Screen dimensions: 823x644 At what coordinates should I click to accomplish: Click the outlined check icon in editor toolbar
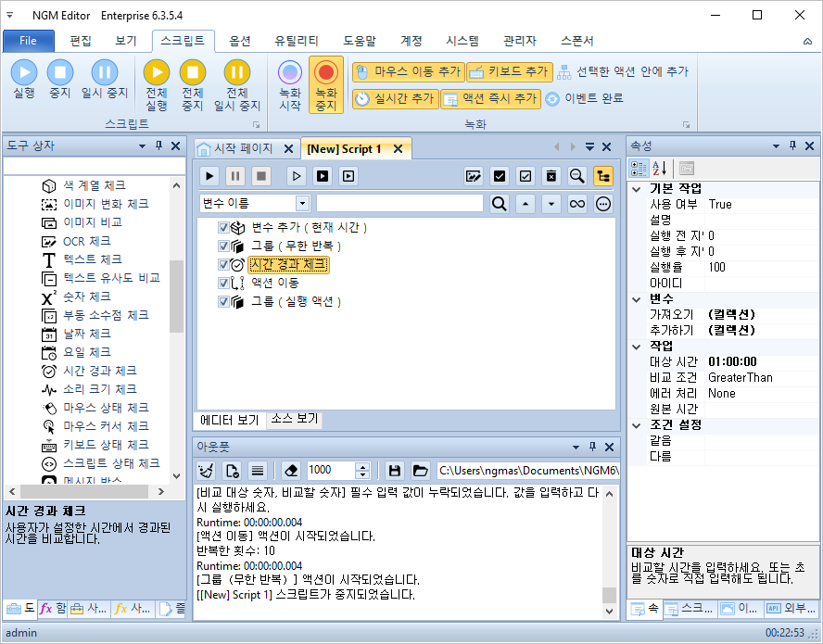point(525,176)
